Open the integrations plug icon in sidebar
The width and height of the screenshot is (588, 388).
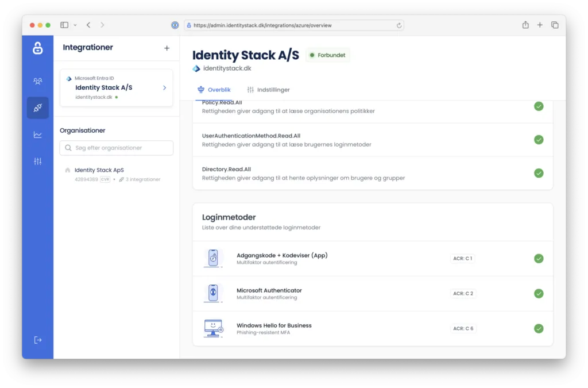[x=37, y=108]
